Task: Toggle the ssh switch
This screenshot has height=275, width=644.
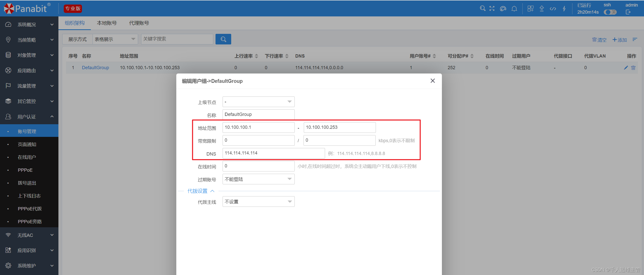Action: point(610,12)
